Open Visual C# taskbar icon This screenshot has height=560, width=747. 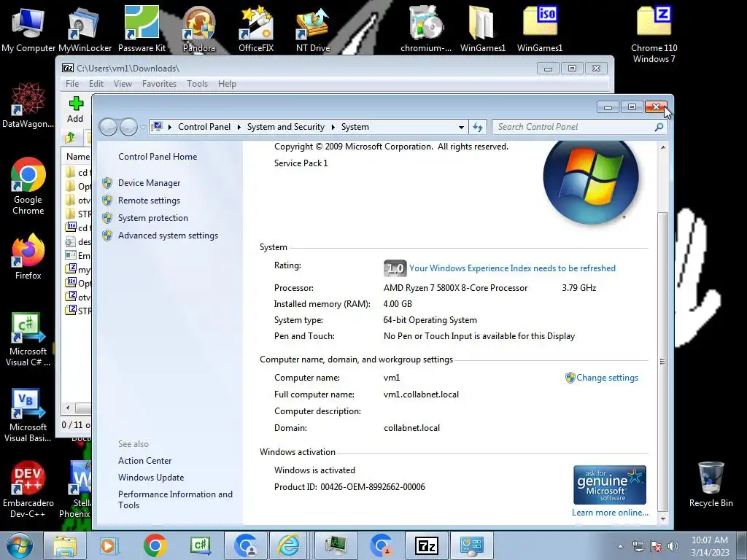[x=201, y=545]
